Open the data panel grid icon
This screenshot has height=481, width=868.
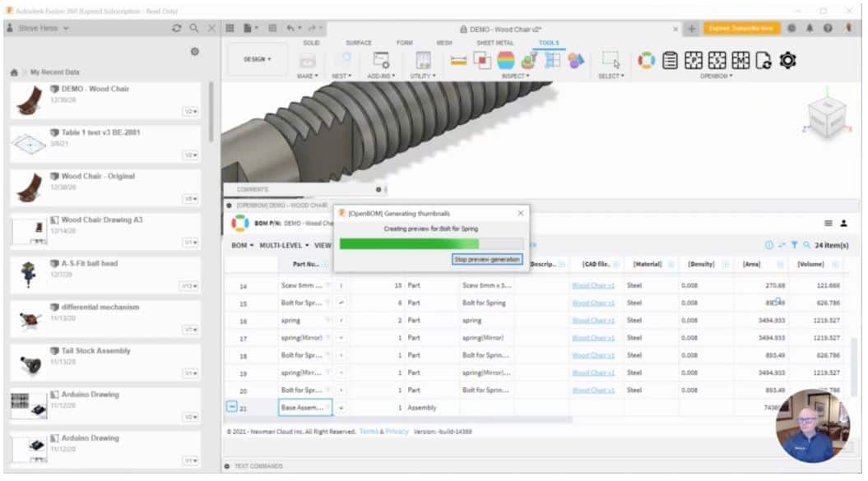click(x=230, y=28)
